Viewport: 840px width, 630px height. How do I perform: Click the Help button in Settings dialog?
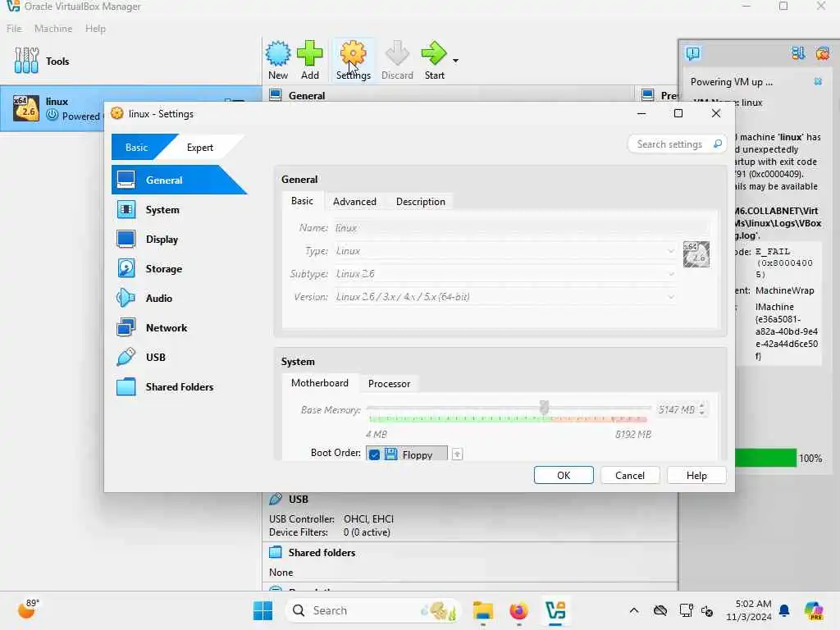pyautogui.click(x=696, y=475)
